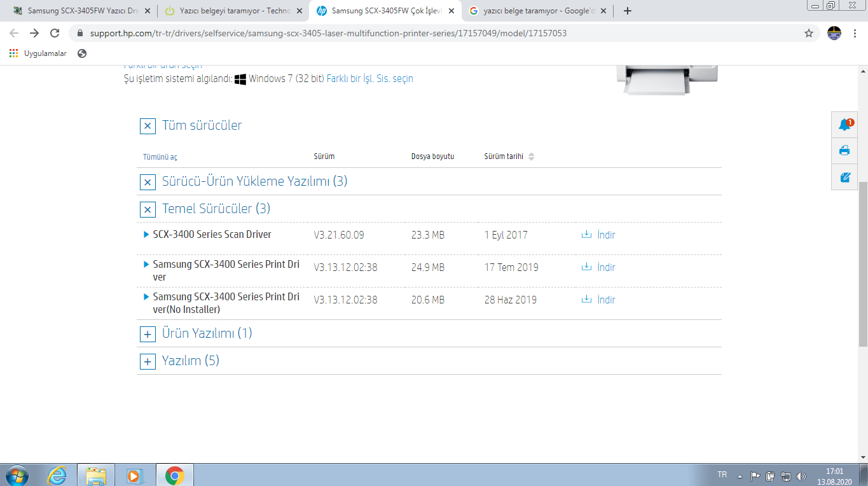Image resolution: width=868 pixels, height=486 pixels.
Task: Click the printer product image
Action: coord(667,80)
